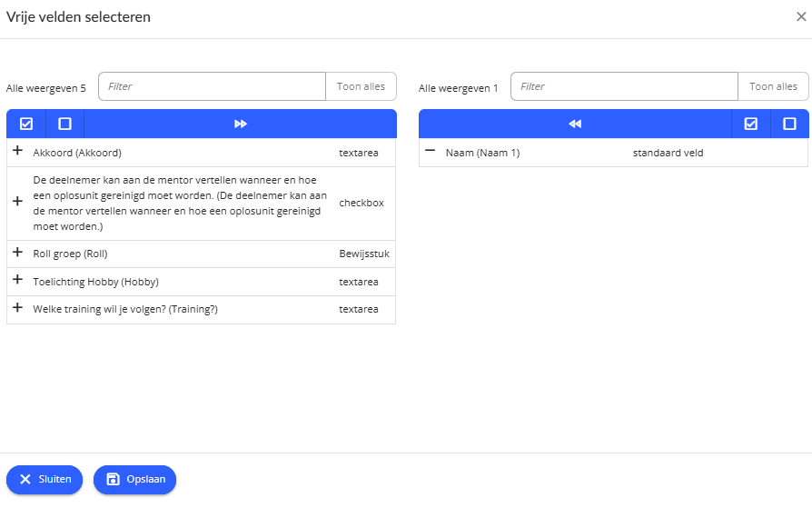This screenshot has width=812, height=508.
Task: Click the textarea type of Welke training row
Action: (x=359, y=310)
